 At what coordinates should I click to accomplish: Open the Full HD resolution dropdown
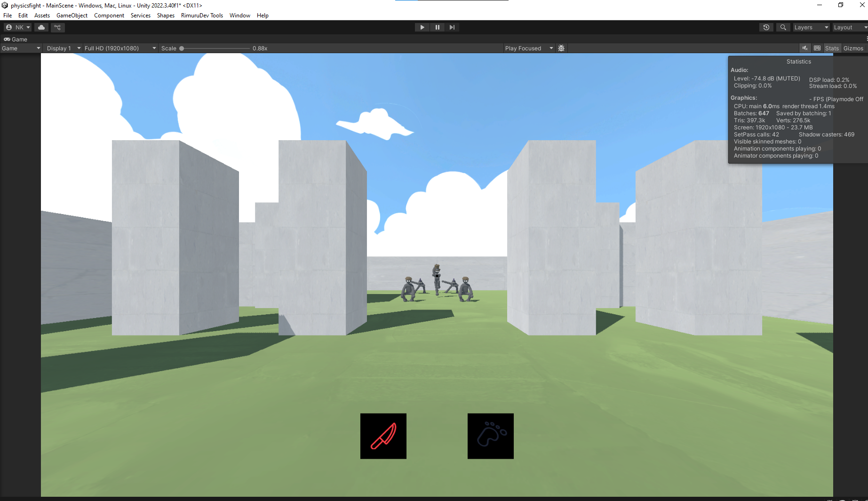click(119, 48)
